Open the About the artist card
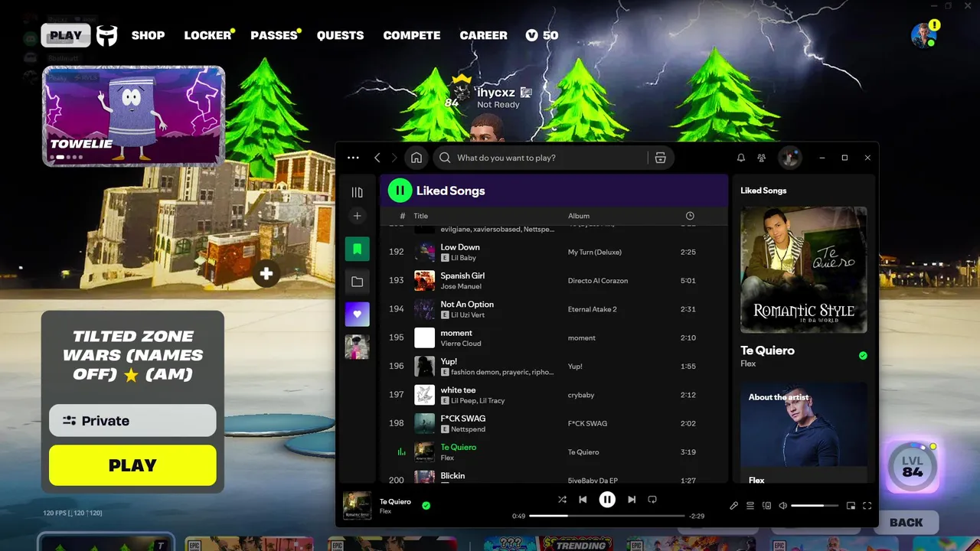980x551 pixels. coord(804,432)
